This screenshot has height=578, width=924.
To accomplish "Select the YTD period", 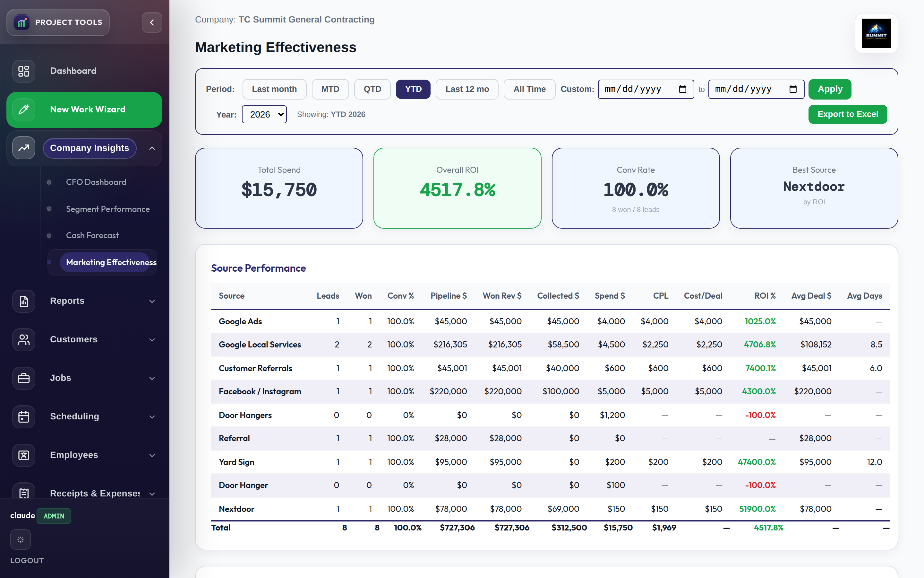I will tap(413, 89).
